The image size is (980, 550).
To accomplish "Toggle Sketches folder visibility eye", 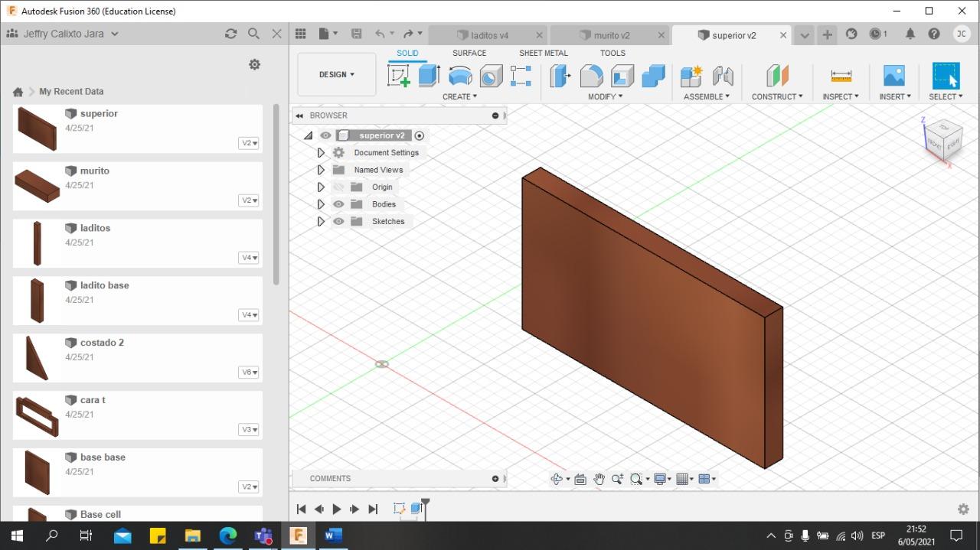I will [338, 221].
